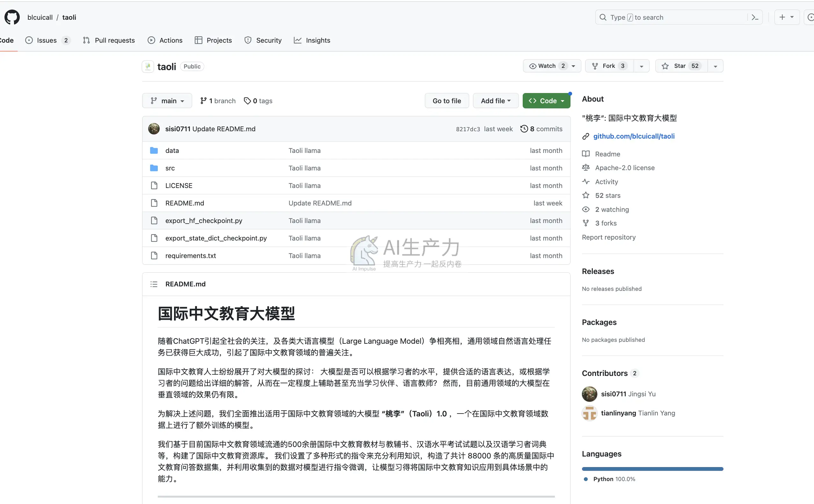
Task: Open README.md in file list
Action: pos(185,203)
